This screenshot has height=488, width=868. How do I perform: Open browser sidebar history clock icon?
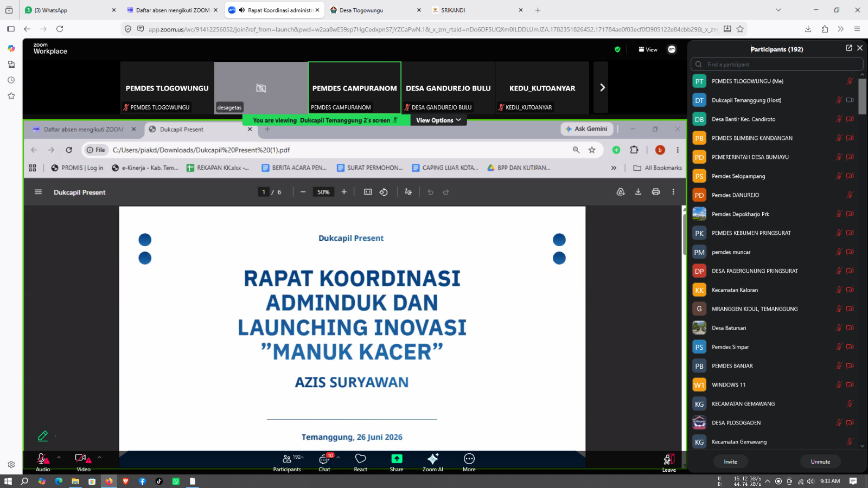pos(11,80)
